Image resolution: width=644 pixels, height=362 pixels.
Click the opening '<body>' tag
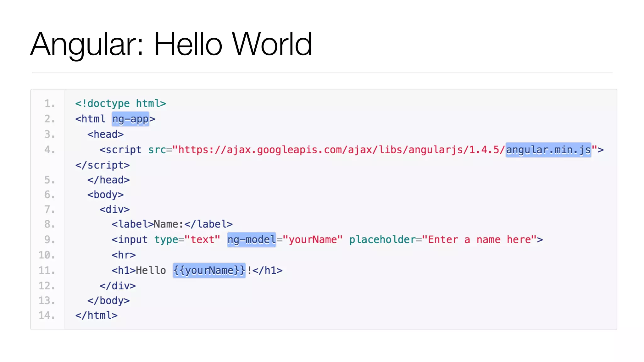coord(105,195)
